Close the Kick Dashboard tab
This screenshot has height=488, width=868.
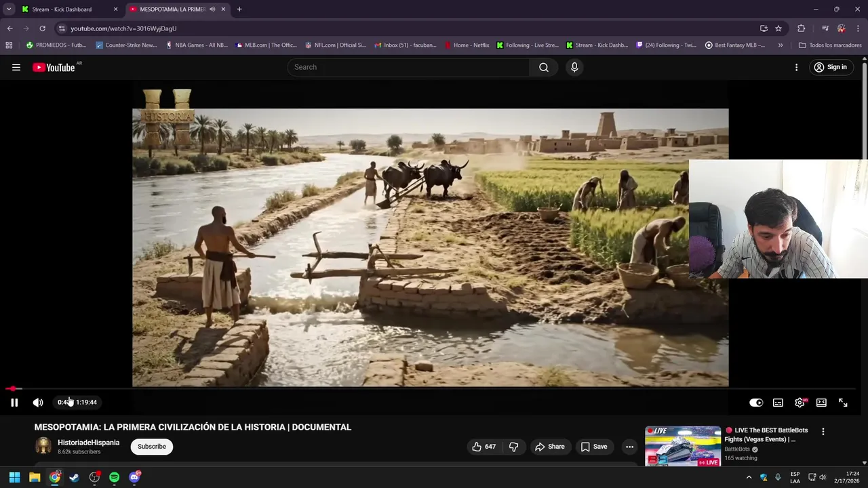[115, 9]
